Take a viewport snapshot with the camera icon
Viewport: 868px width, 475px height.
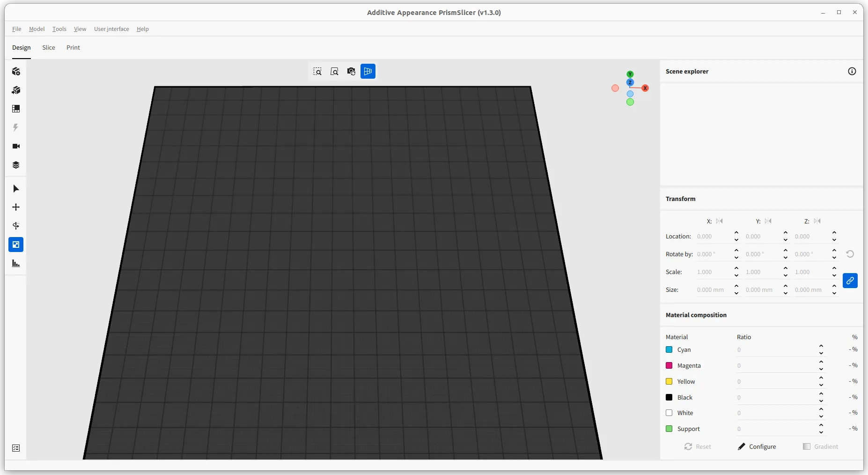click(x=351, y=71)
